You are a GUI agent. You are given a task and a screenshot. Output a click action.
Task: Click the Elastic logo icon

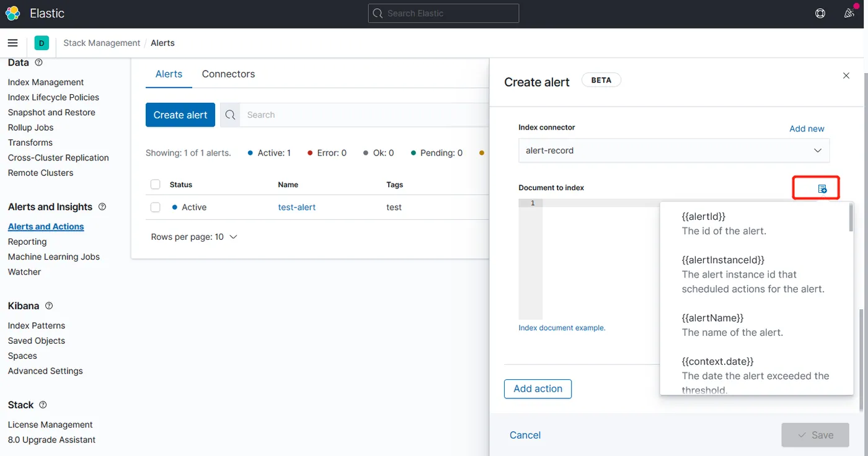[12, 13]
